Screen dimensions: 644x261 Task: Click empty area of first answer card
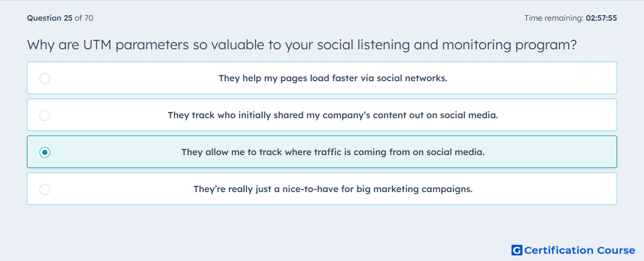pyautogui.click(x=534, y=78)
